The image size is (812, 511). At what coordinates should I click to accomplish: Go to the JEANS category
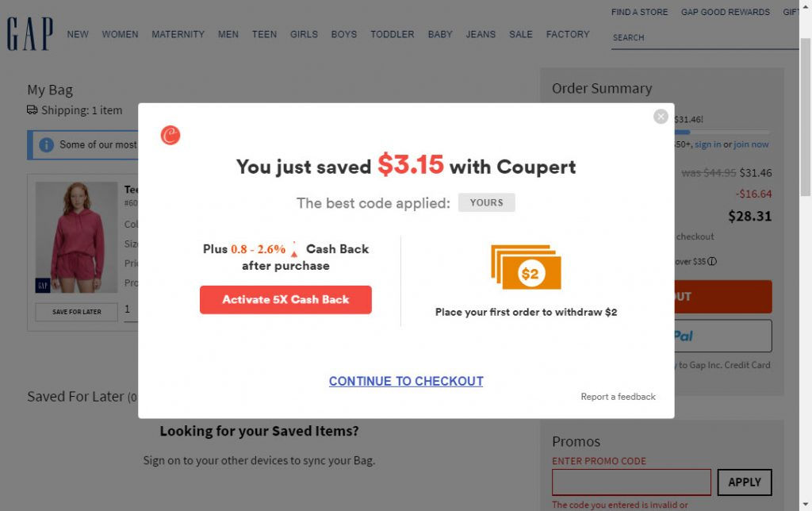pyautogui.click(x=481, y=34)
